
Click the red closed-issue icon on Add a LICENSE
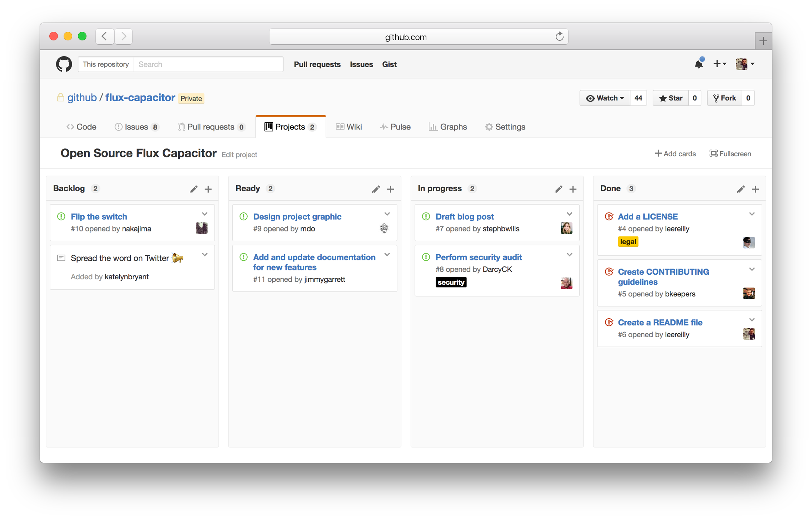pyautogui.click(x=609, y=216)
